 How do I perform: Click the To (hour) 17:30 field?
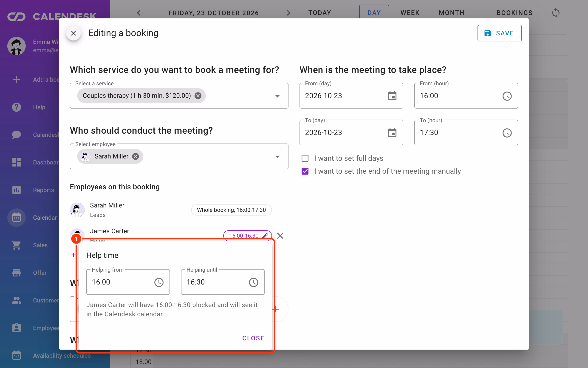[x=466, y=132]
